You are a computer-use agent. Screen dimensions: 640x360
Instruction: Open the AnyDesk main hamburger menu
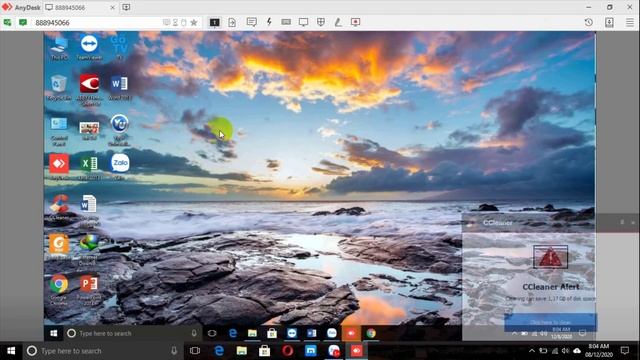pos(630,22)
